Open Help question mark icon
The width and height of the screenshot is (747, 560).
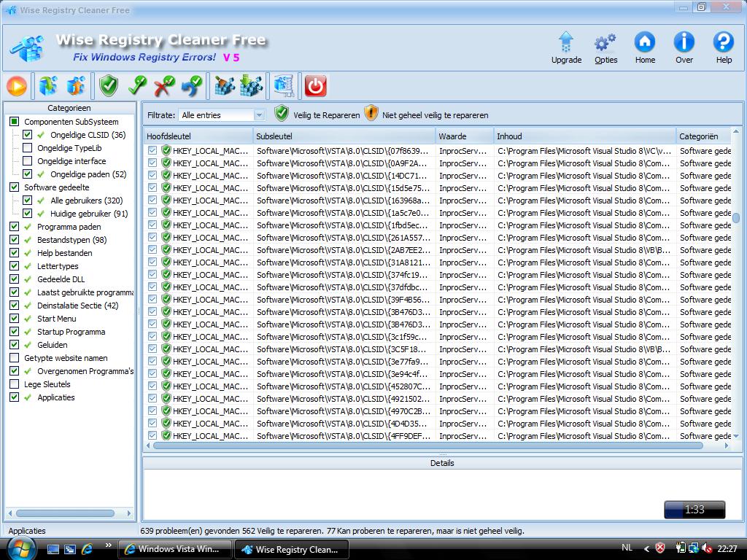click(x=724, y=47)
